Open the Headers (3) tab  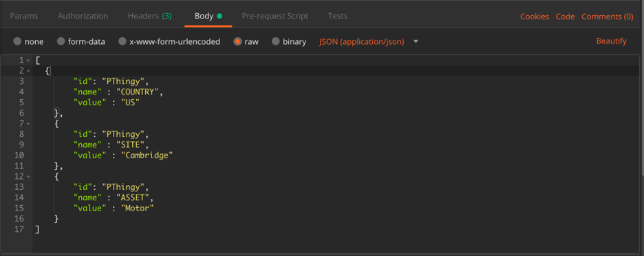click(149, 16)
